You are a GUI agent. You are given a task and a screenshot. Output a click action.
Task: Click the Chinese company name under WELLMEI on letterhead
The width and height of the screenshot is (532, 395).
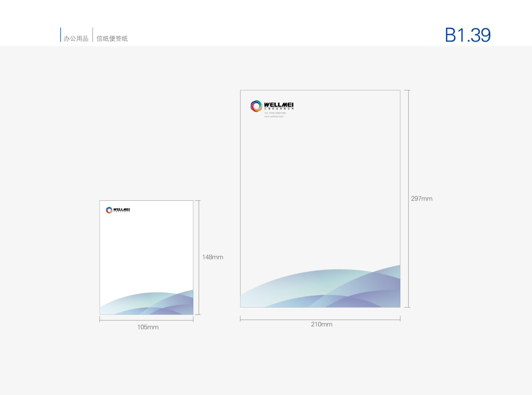[279, 109]
